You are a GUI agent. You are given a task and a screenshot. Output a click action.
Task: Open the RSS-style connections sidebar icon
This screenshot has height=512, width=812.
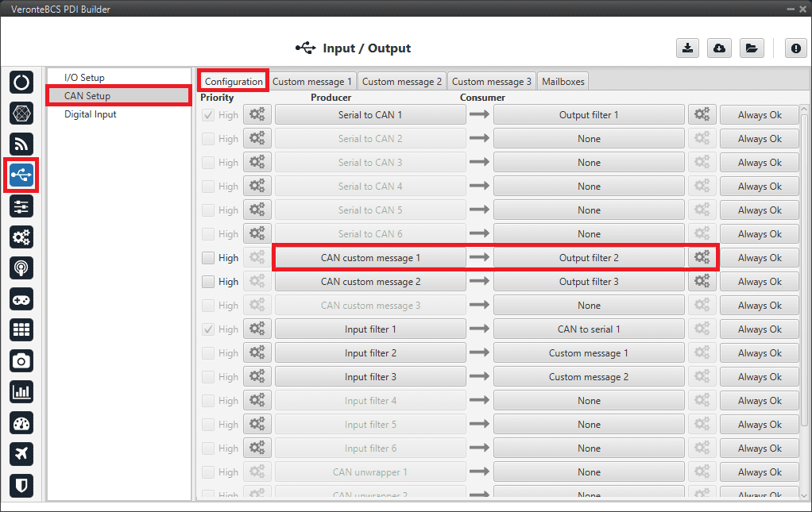coord(21,144)
